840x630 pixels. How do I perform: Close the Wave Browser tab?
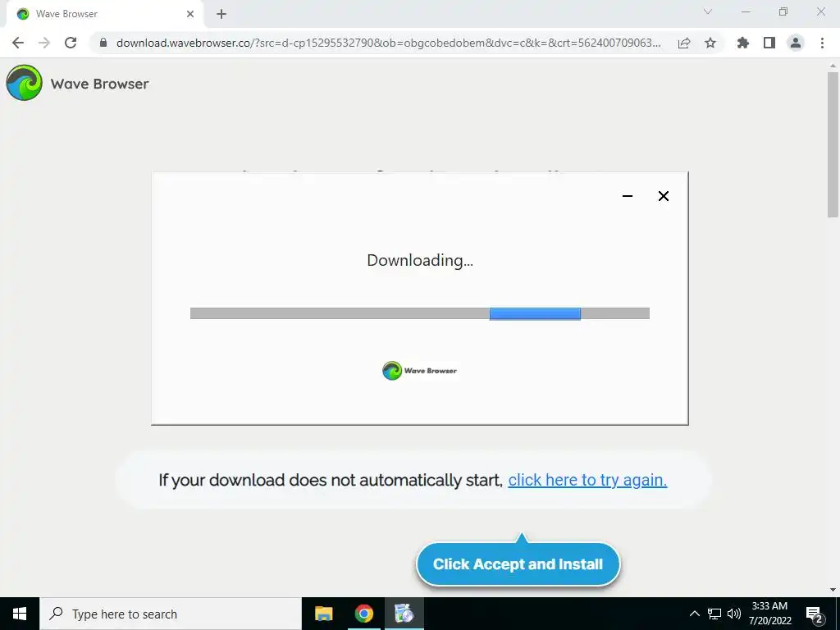[190, 14]
